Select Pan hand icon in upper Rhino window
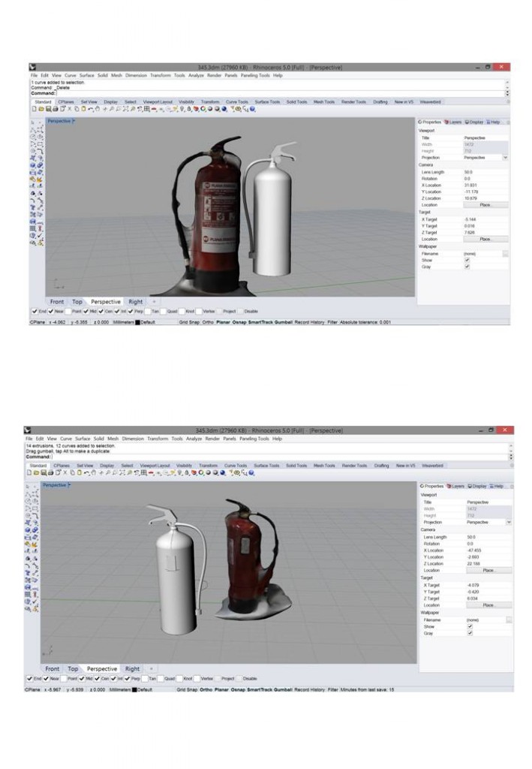 [98, 109]
